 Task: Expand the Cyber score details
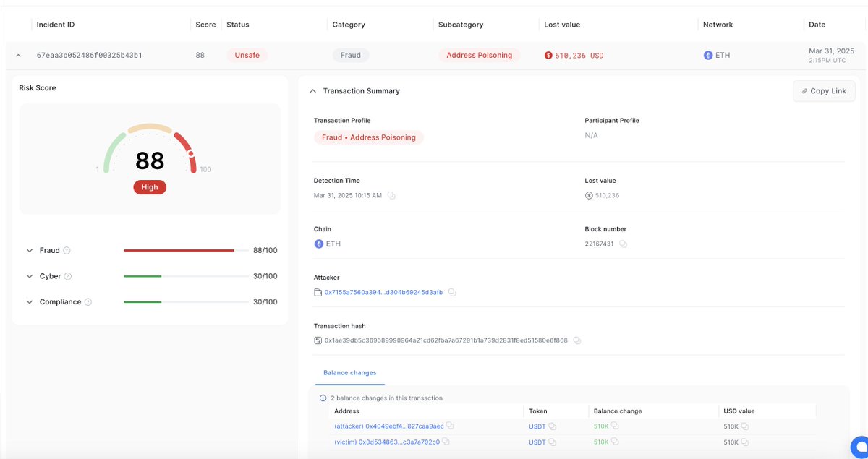point(30,276)
